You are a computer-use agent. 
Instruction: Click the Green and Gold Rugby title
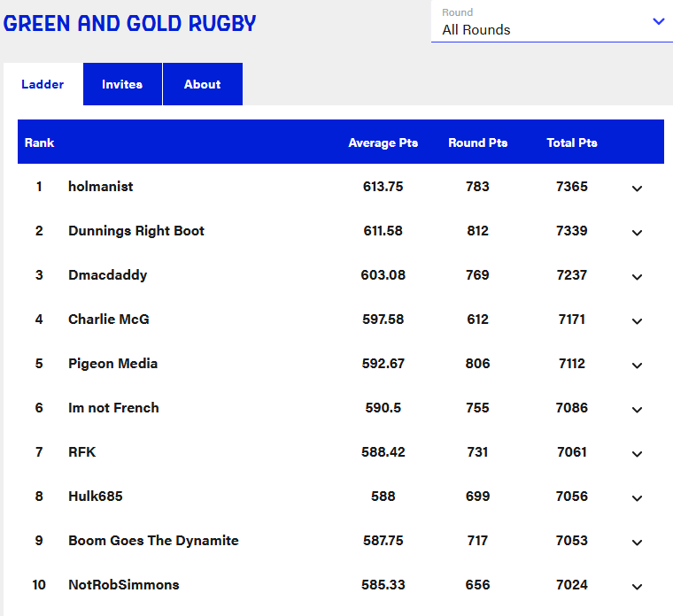(130, 23)
